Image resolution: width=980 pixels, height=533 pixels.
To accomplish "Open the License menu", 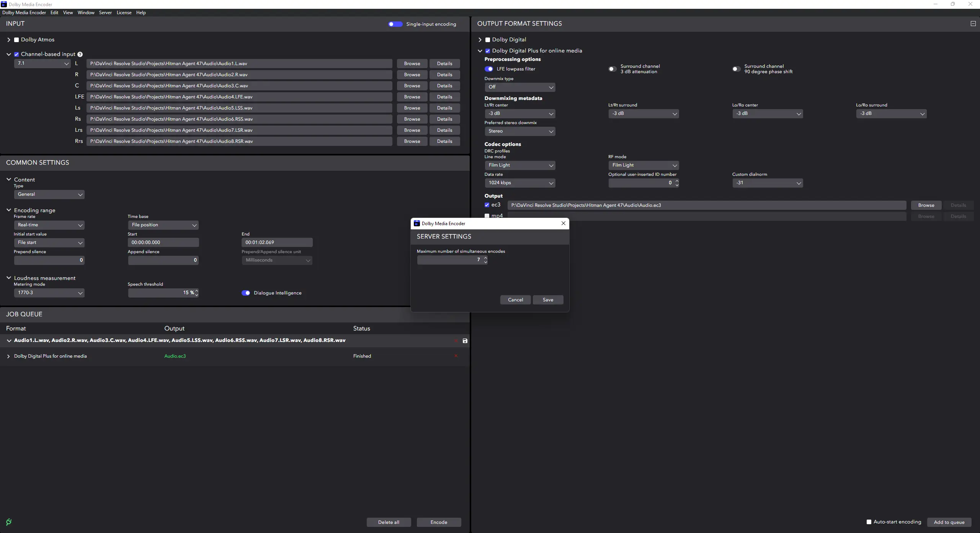I will (x=124, y=13).
